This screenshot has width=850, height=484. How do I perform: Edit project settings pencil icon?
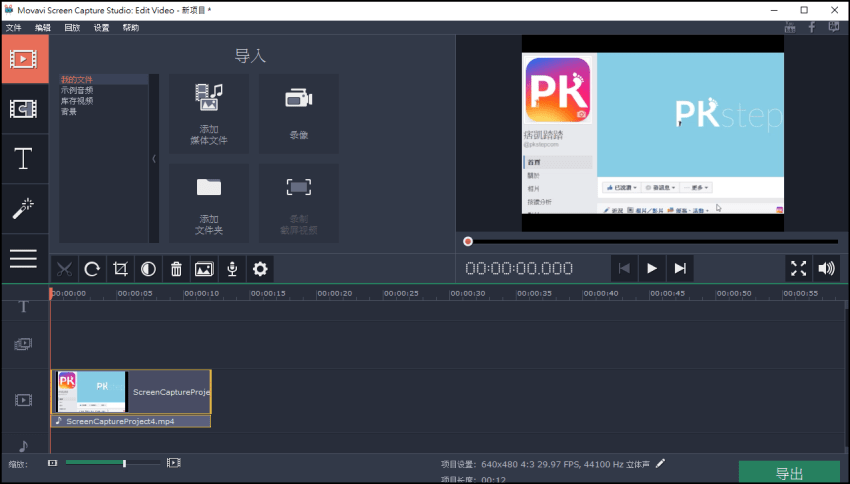click(660, 463)
